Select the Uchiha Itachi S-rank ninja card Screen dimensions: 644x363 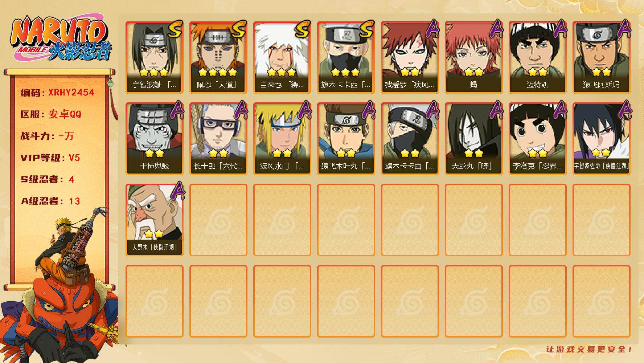point(155,57)
